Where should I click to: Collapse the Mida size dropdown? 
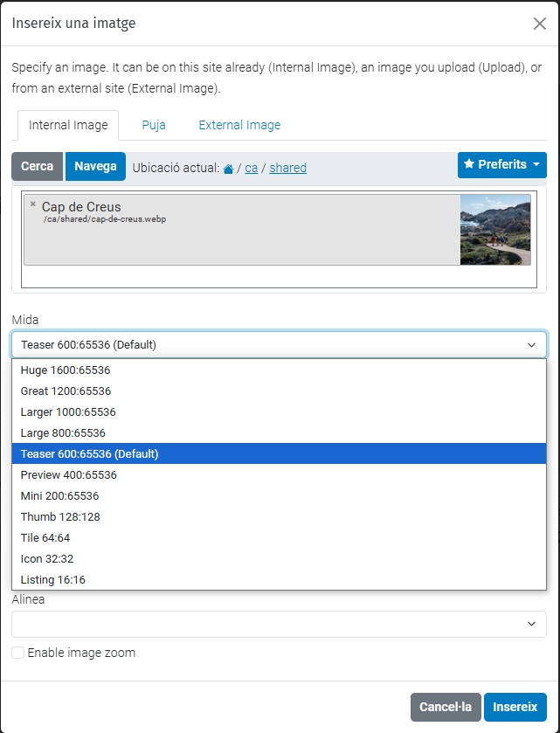click(x=279, y=345)
